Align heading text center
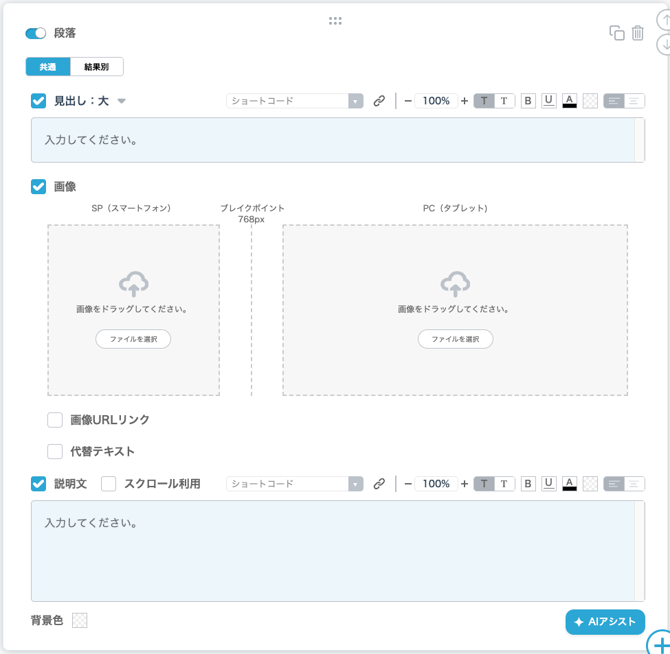The width and height of the screenshot is (670, 654). tap(635, 101)
